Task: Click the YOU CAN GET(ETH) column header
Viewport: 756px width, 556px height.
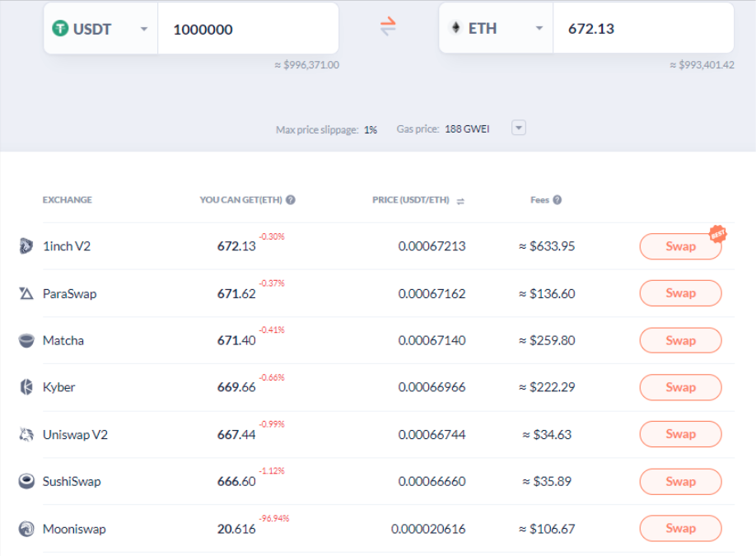Action: [x=240, y=199]
